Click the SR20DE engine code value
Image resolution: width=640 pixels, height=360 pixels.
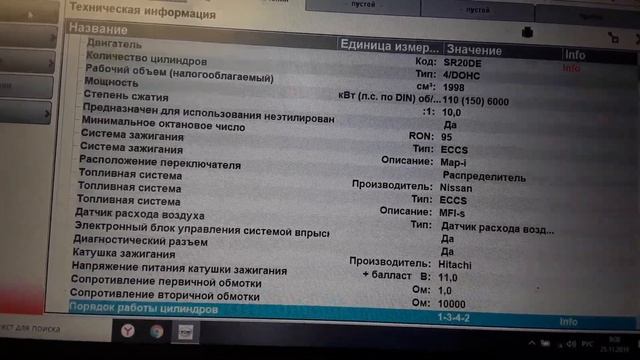pyautogui.click(x=462, y=63)
